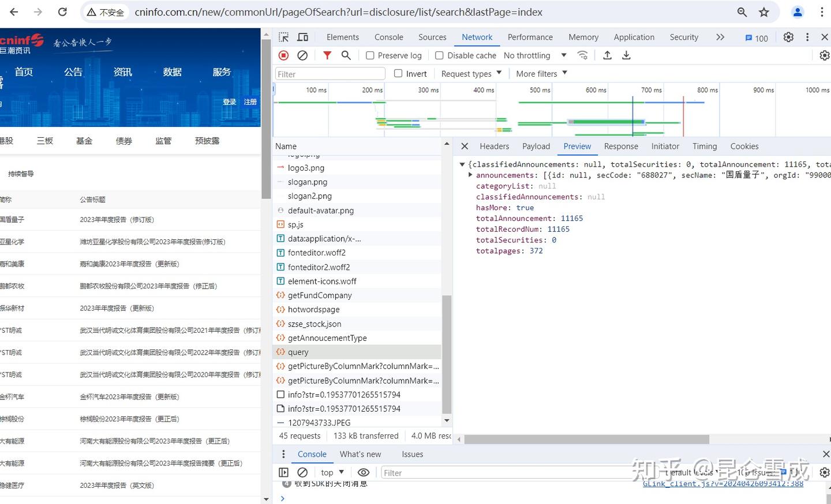Enable the Preserve log checkbox
Viewport: 831px width, 504px height.
click(x=370, y=55)
